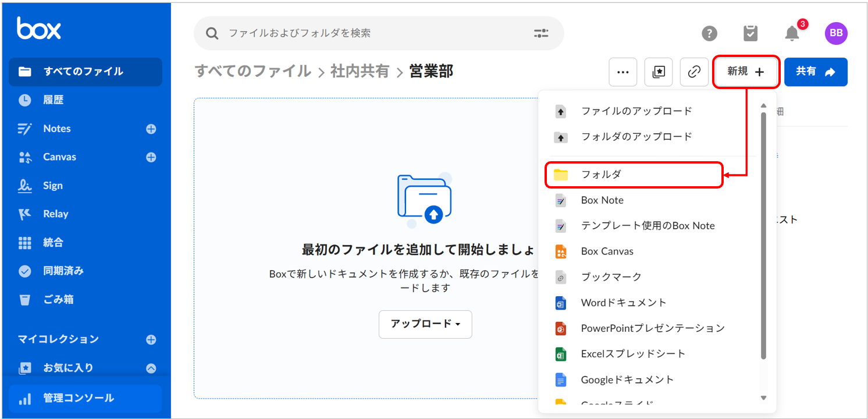Open the 新規 dropdown button
Viewport: 868px width, 419px height.
(745, 72)
